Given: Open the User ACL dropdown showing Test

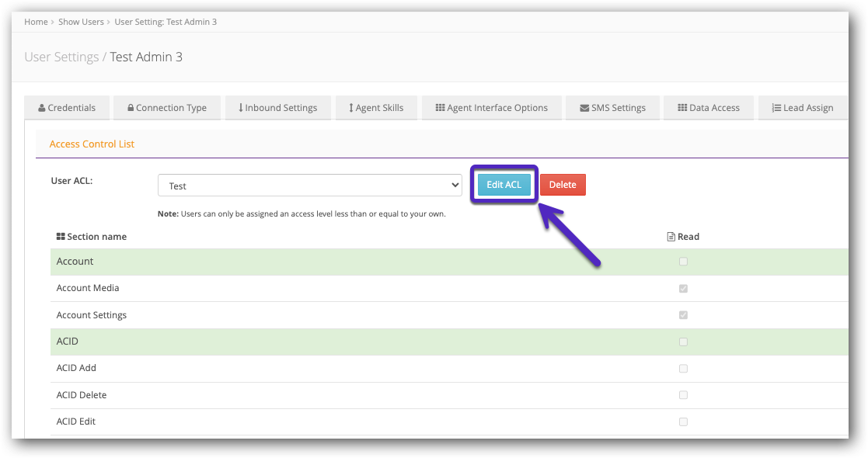Looking at the screenshot, I should (309, 185).
